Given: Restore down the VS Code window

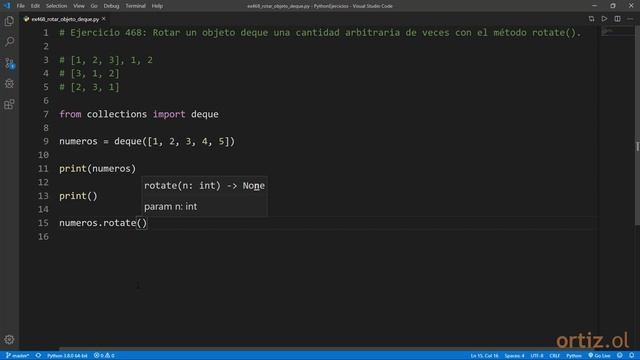Looking at the screenshot, I should (613, 6).
